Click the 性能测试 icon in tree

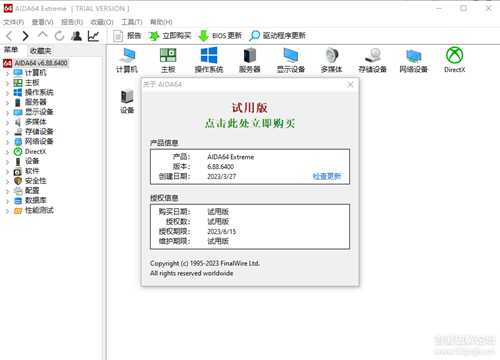click(18, 211)
